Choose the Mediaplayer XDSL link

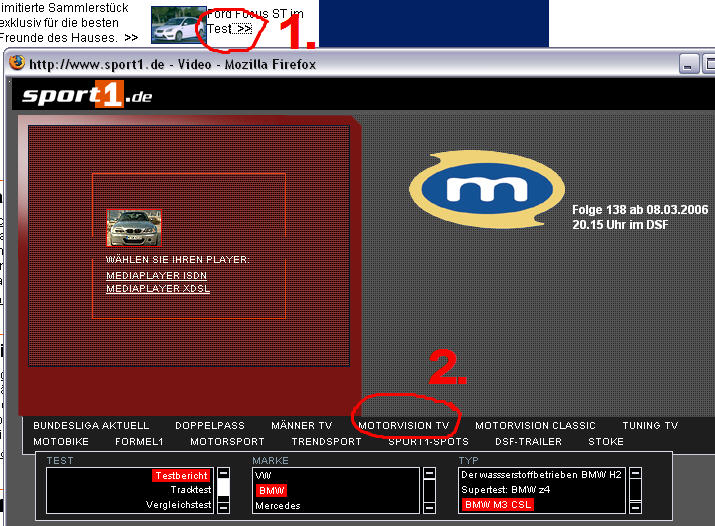pyautogui.click(x=157, y=289)
